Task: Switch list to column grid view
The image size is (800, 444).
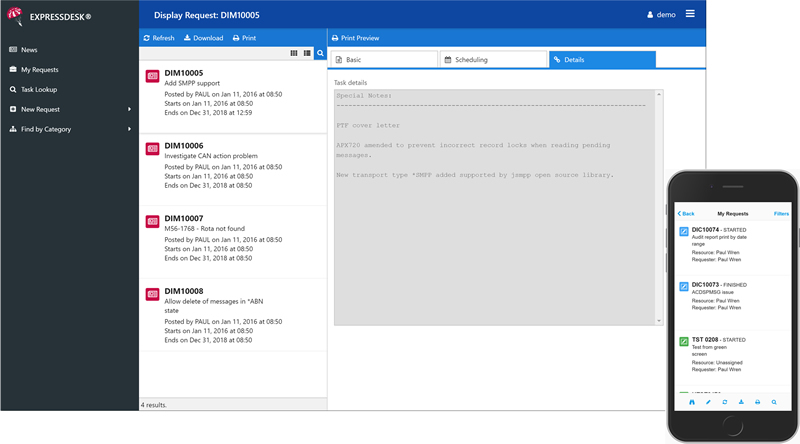Action: pos(294,53)
